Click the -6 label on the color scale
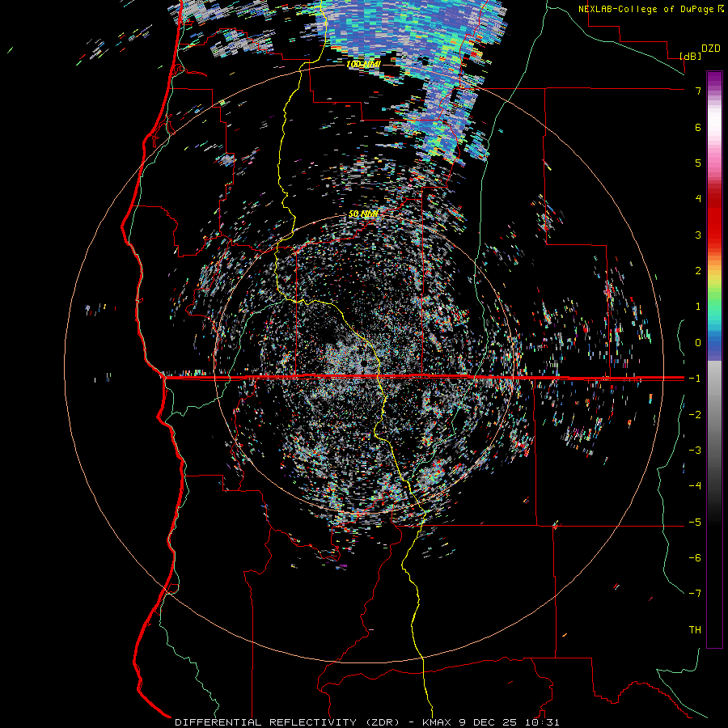This screenshot has height=728, width=728. tap(695, 558)
